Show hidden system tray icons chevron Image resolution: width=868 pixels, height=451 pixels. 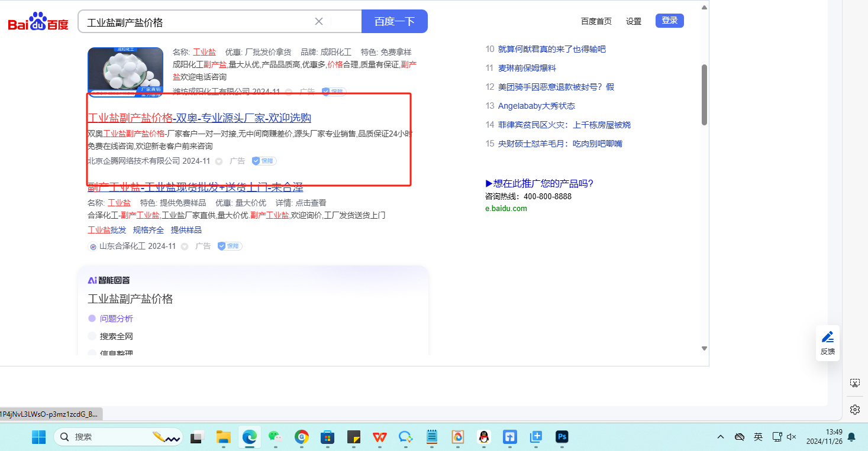point(720,437)
